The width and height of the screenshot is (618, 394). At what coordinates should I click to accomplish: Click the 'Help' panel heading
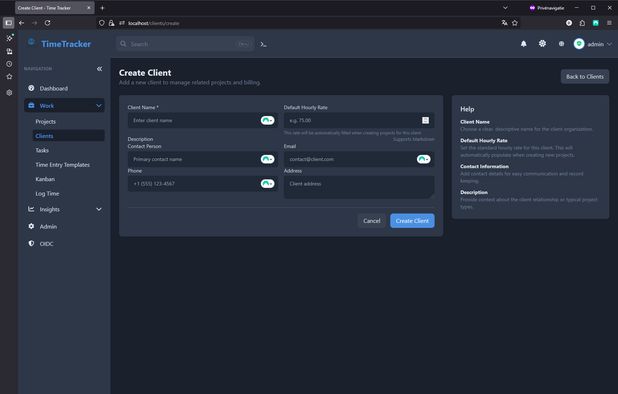467,109
